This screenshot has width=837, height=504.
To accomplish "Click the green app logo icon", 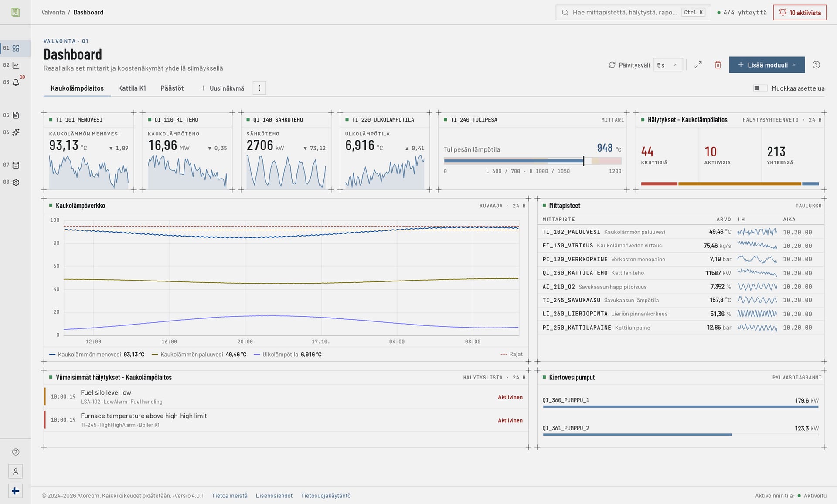I will pos(16,12).
